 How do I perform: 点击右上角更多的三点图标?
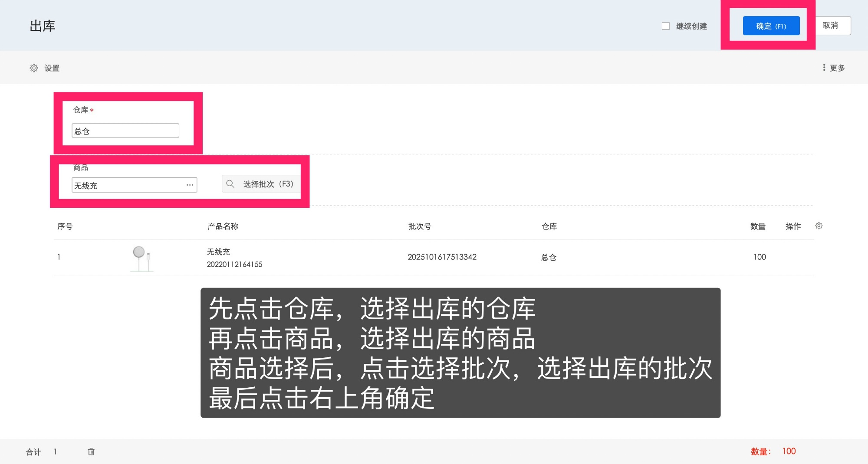(x=824, y=68)
